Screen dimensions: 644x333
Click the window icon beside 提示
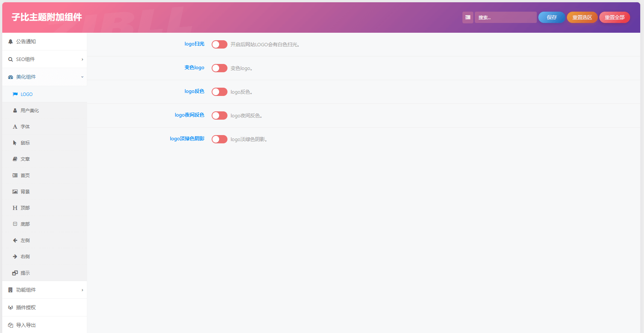15,273
